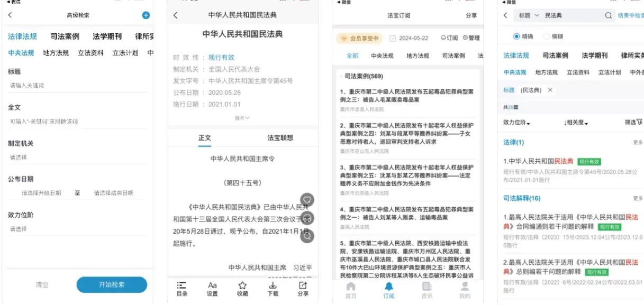Focus the 全文 keyword input field
The width and height of the screenshot is (644, 305).
pos(77,121)
